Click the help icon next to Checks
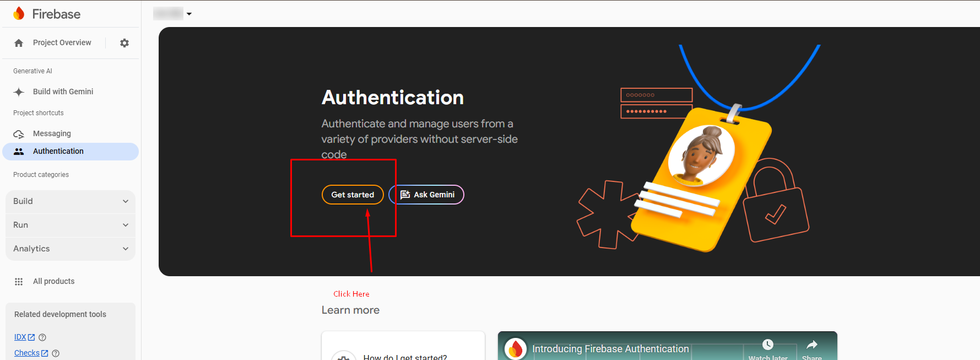 pos(56,353)
